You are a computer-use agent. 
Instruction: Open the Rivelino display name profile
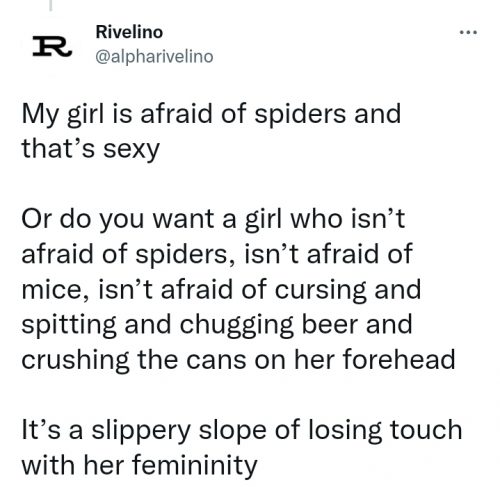point(129,32)
